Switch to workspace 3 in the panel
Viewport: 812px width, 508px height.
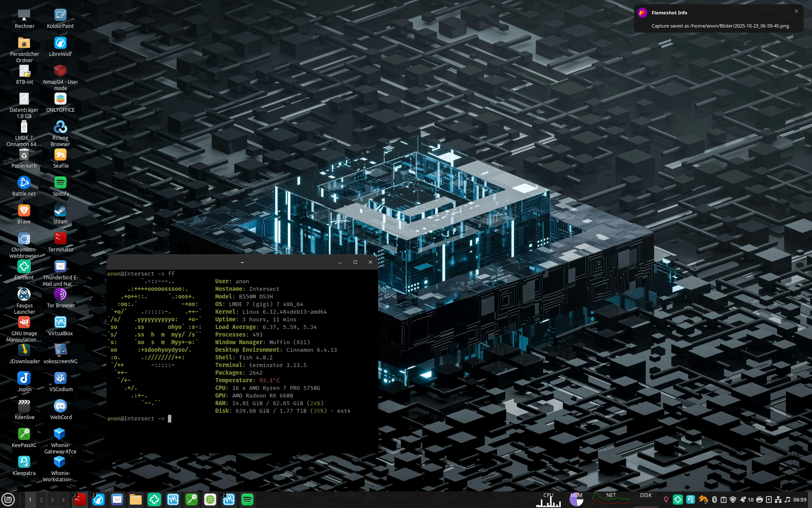[x=52, y=500]
